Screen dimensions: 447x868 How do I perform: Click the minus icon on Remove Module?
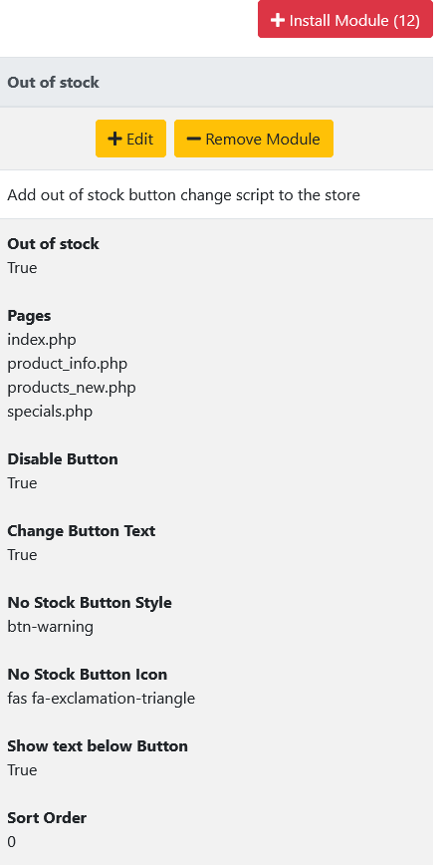point(193,139)
